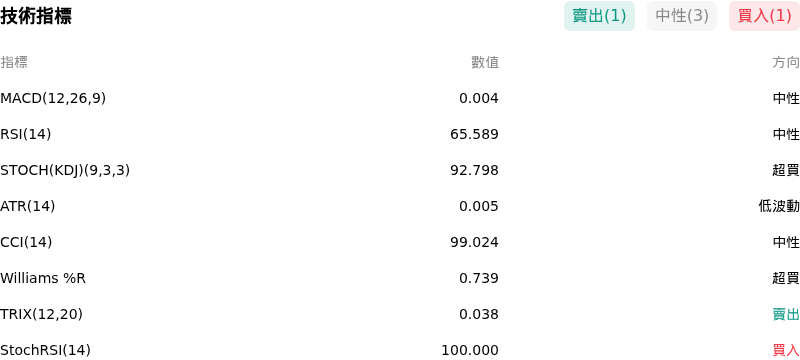Image resolution: width=800 pixels, height=360 pixels.
Task: Open the CCI(14) indicator row
Action: [400, 242]
